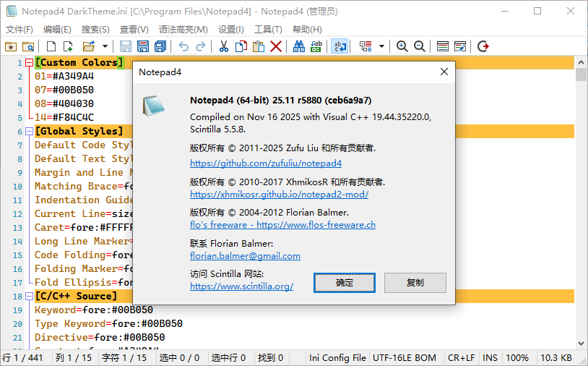Click the vertical scrollbar down arrow
588x366 pixels.
pos(581,344)
